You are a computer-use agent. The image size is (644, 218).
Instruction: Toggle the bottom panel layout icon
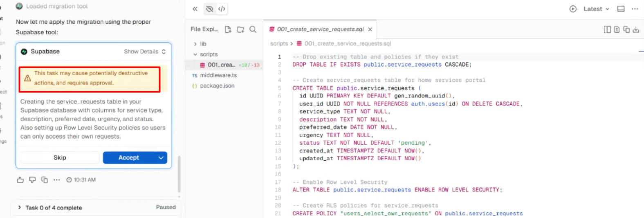(x=621, y=9)
